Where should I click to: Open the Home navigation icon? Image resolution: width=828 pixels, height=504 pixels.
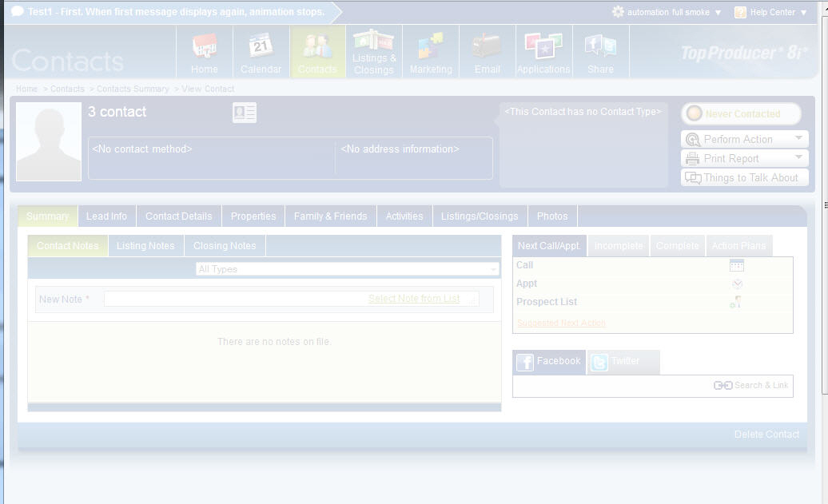[x=205, y=47]
